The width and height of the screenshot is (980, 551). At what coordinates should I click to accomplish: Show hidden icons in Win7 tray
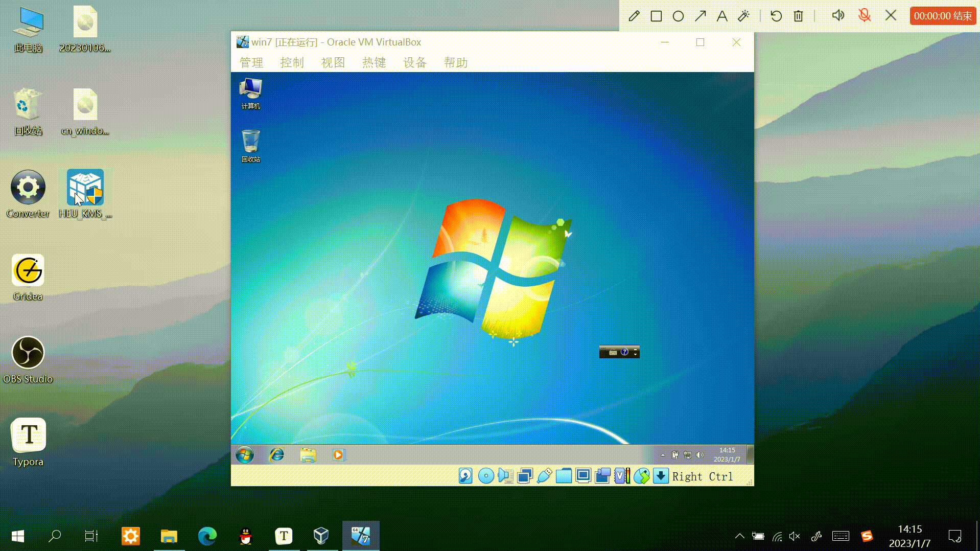pyautogui.click(x=663, y=455)
